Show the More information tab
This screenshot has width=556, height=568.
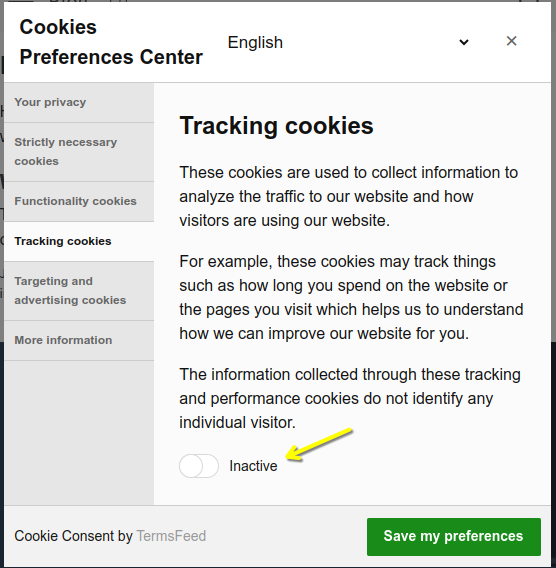click(x=79, y=341)
